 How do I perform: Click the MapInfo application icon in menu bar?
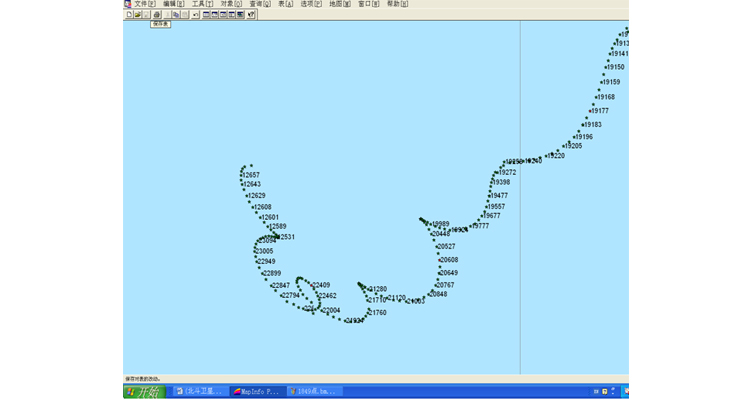tap(127, 4)
